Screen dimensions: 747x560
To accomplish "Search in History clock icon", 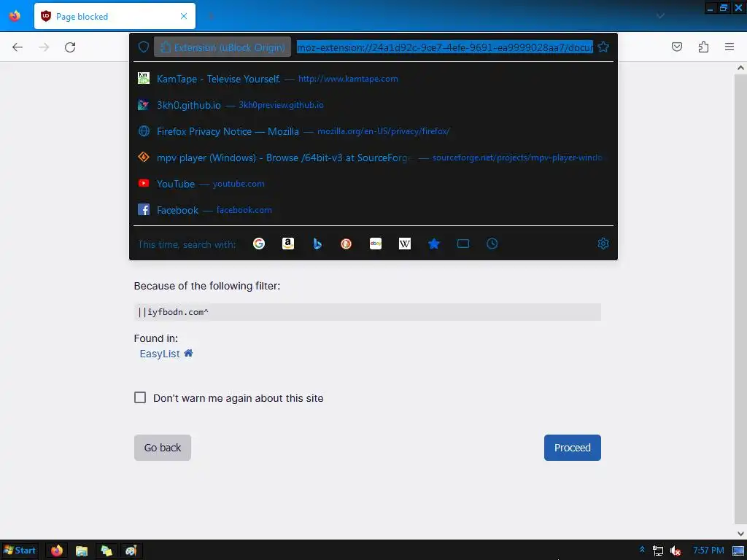I will [x=492, y=244].
